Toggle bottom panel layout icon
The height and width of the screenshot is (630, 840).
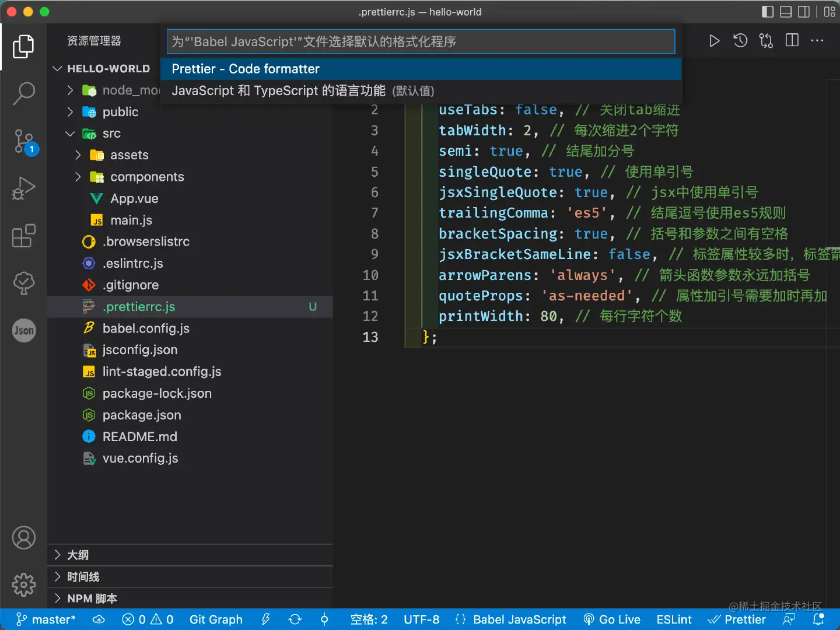[786, 12]
